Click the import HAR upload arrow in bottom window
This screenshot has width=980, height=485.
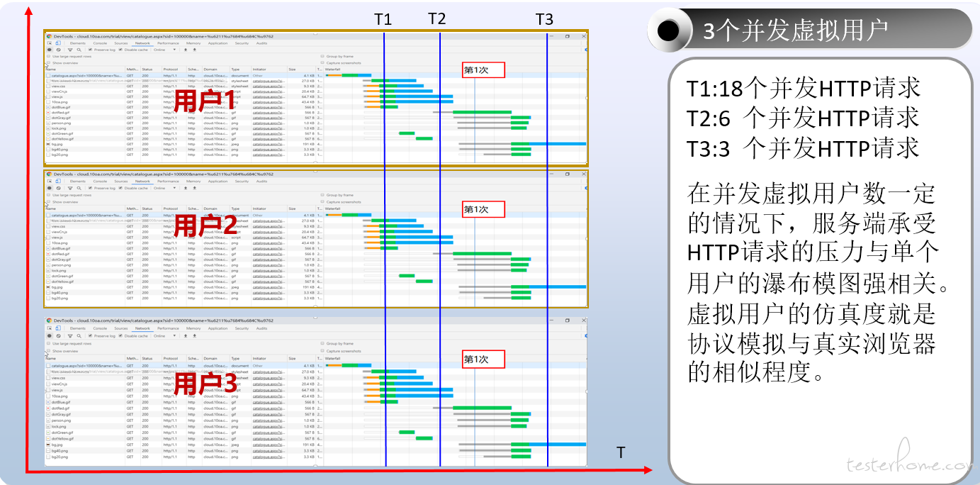(x=186, y=336)
